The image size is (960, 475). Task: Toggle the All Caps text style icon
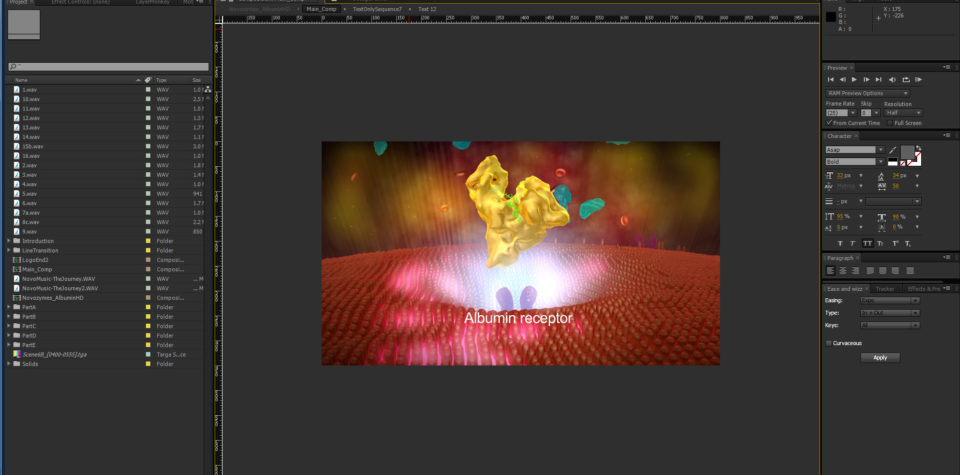coord(866,243)
